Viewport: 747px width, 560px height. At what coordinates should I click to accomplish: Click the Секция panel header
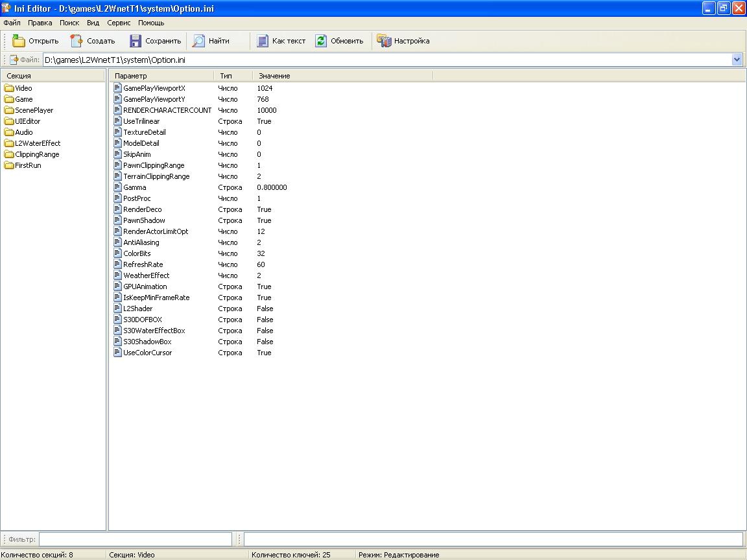(x=52, y=76)
